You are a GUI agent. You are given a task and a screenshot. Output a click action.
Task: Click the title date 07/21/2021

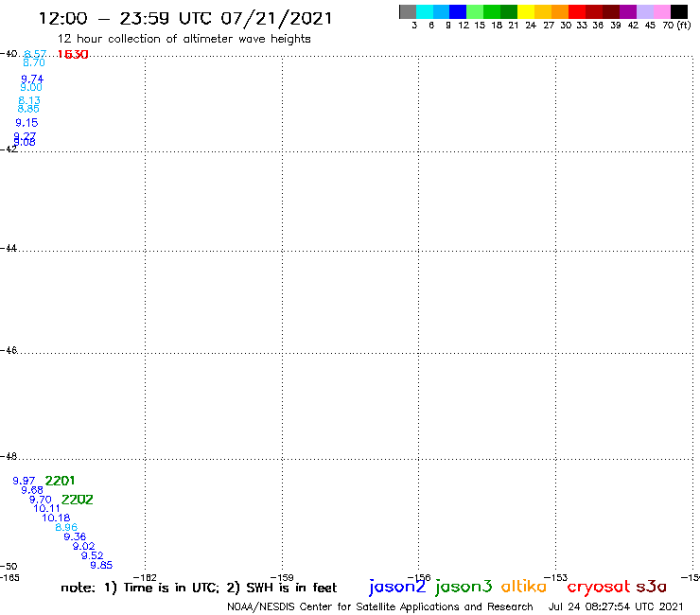click(276, 19)
